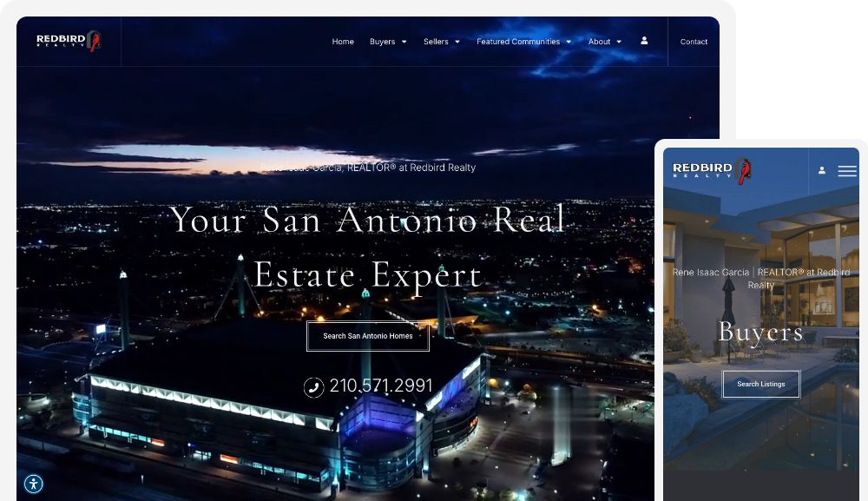Click the user icon on mobile header
Screen dimensions: 868x501
click(x=822, y=171)
